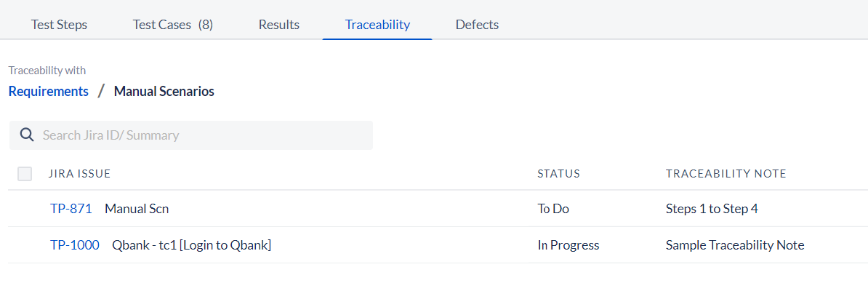Click the In Progress status cell
The width and height of the screenshot is (868, 283).
(568, 244)
